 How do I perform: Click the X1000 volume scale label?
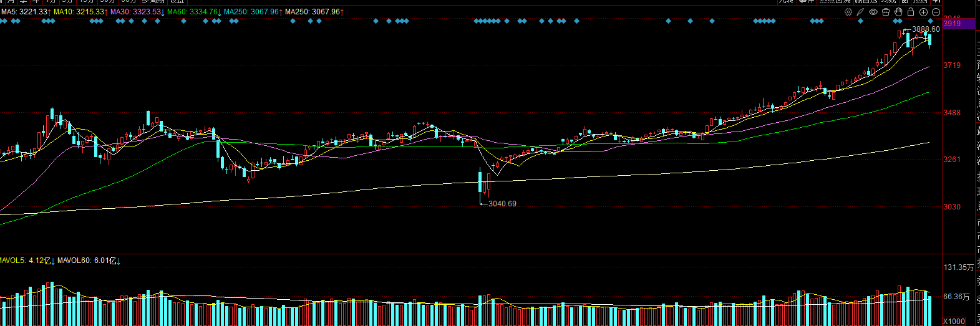click(x=954, y=322)
